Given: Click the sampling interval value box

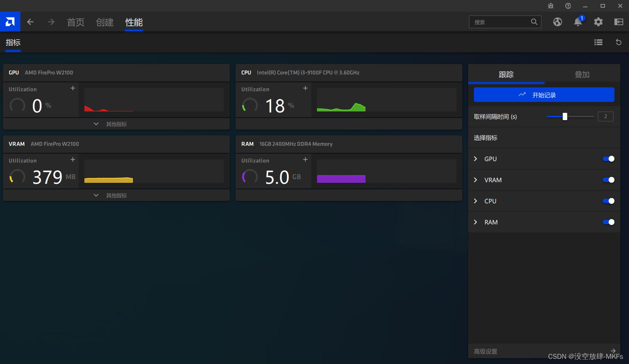Looking at the screenshot, I should tap(606, 116).
